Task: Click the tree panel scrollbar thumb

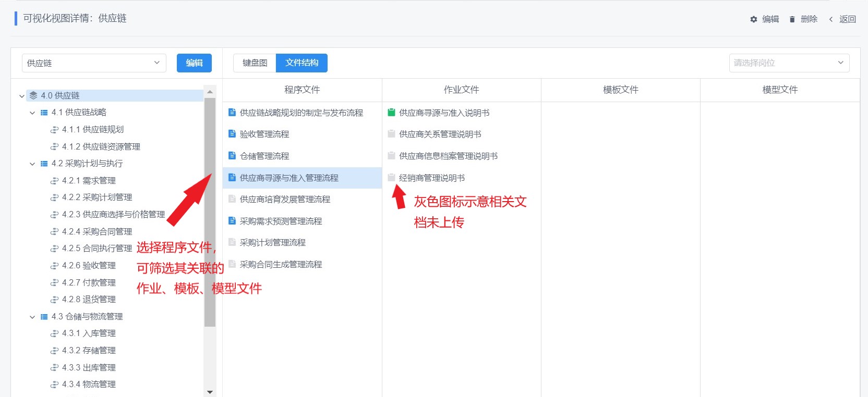Action: [x=210, y=212]
